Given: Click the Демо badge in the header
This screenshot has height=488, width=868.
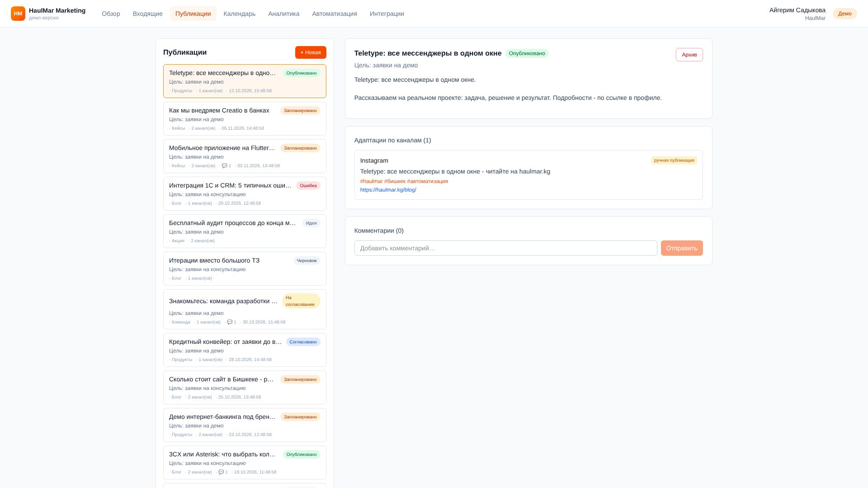Looking at the screenshot, I should (x=845, y=14).
